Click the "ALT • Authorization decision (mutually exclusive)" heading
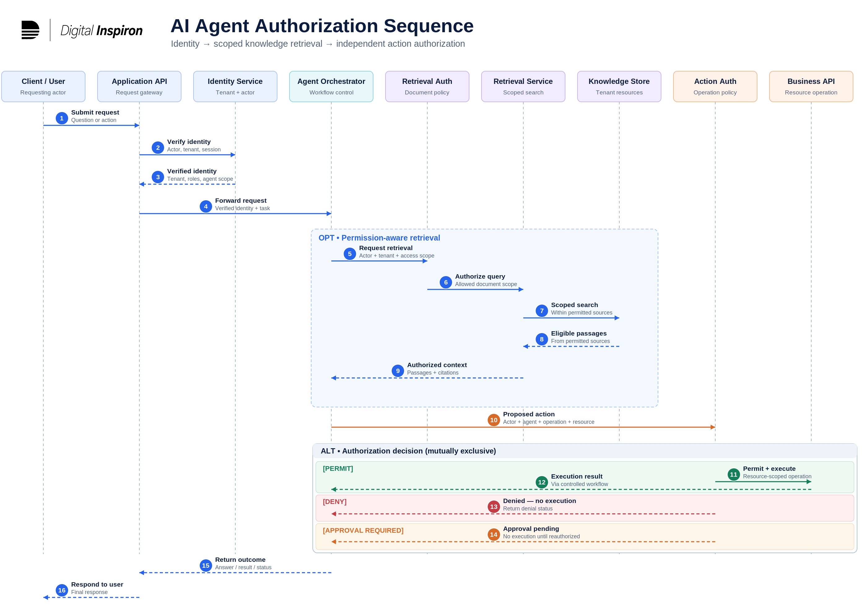Viewport: 867px width, 616px height. (408, 451)
